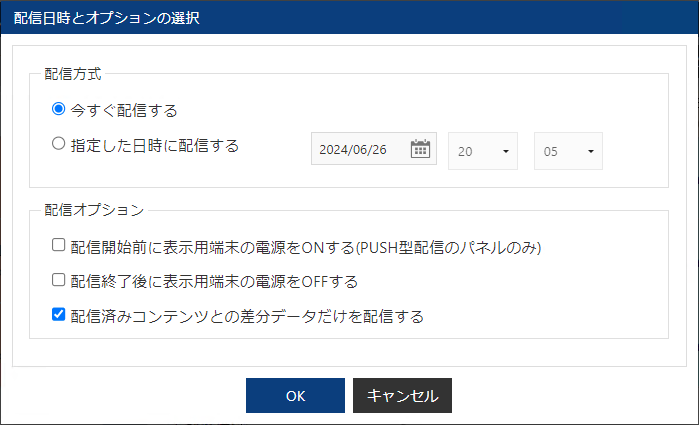
Task: Enable the power ON before delivery checkbox
Action: click(59, 245)
